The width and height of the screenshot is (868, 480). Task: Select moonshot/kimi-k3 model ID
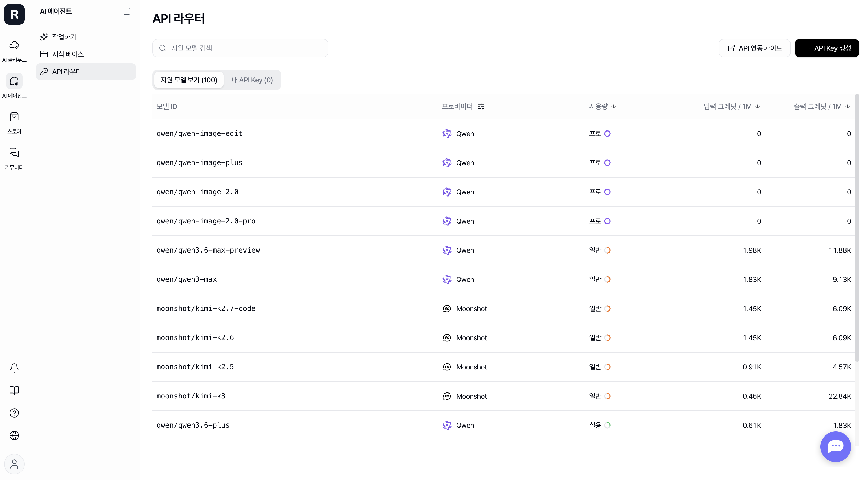(x=191, y=396)
